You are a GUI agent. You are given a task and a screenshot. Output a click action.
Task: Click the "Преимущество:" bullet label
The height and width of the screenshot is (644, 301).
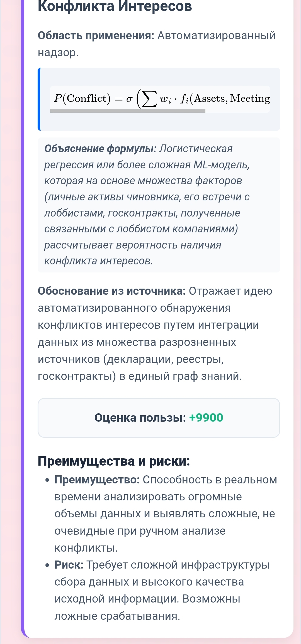pos(97,480)
